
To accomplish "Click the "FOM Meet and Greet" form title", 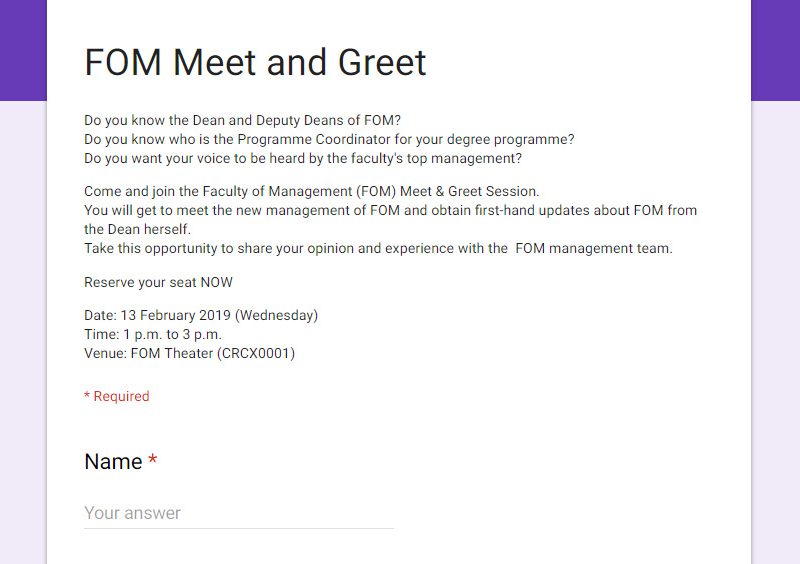I will coord(255,62).
